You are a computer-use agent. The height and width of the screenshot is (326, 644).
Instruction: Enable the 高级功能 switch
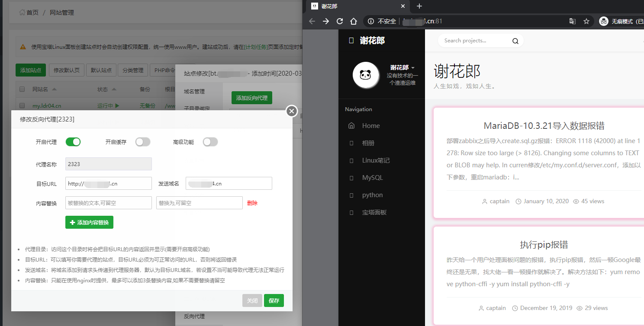pos(210,142)
